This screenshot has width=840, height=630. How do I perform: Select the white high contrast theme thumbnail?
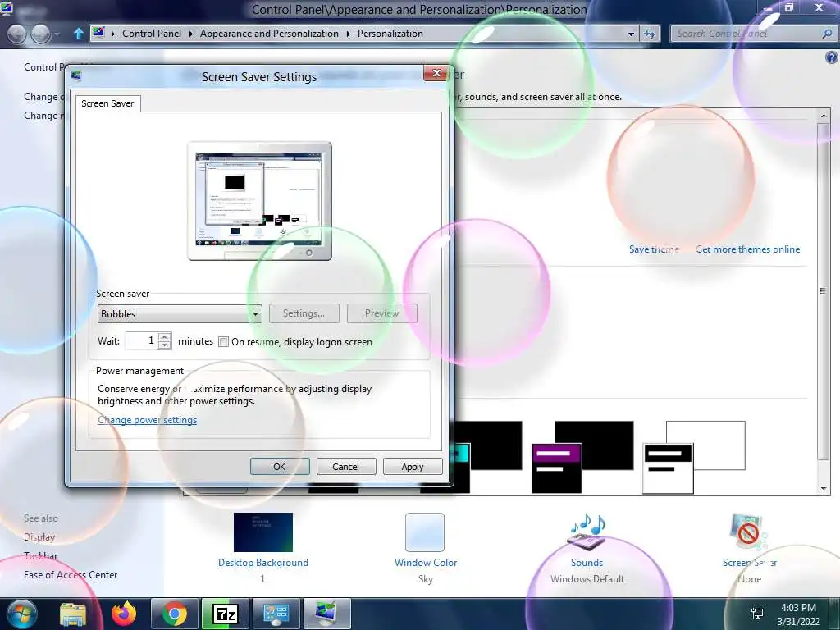click(x=694, y=457)
